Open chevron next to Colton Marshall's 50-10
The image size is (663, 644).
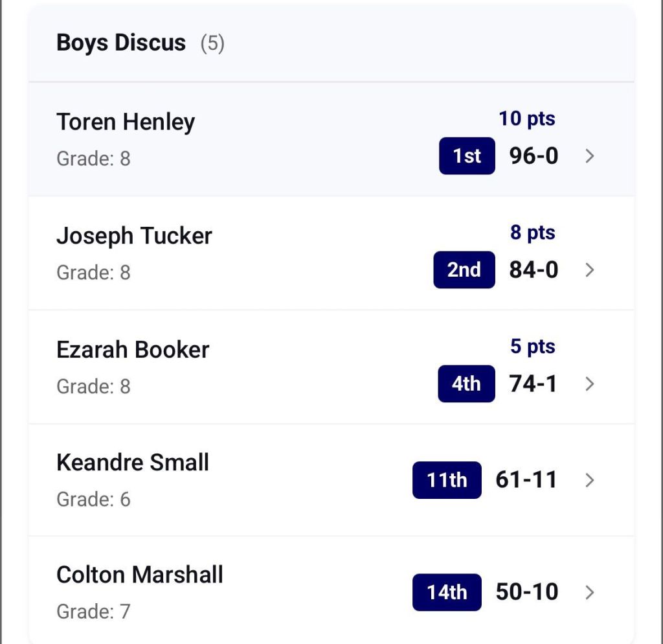pos(589,592)
